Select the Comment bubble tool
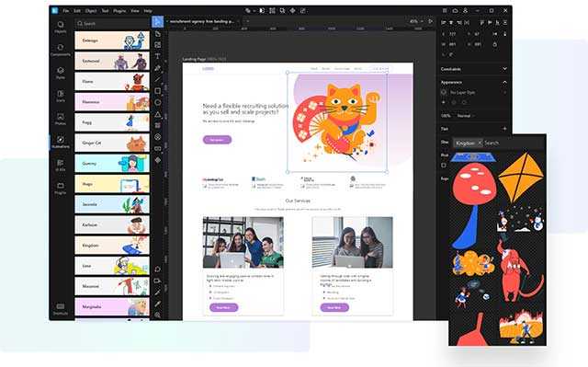 pos(157,270)
